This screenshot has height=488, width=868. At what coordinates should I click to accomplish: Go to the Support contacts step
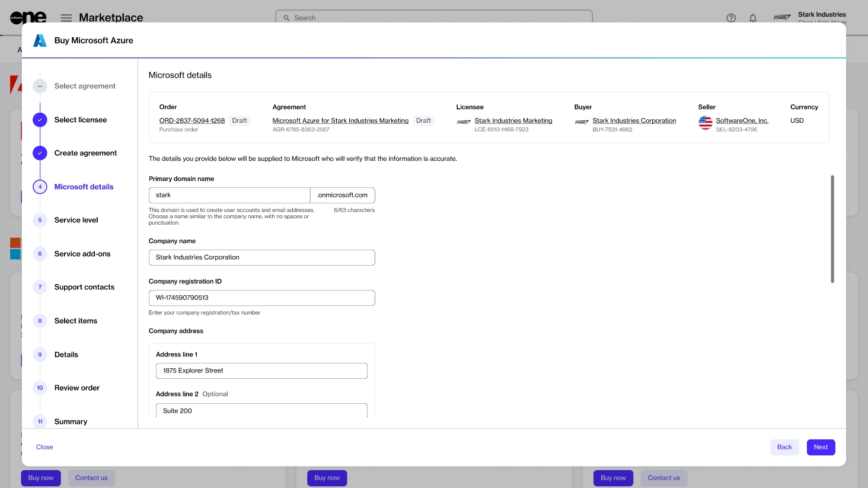click(84, 287)
